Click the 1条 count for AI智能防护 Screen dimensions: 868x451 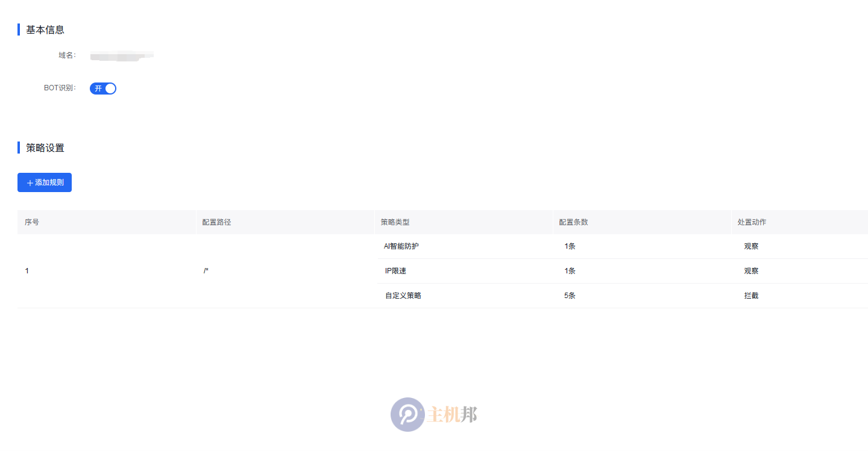pos(570,246)
